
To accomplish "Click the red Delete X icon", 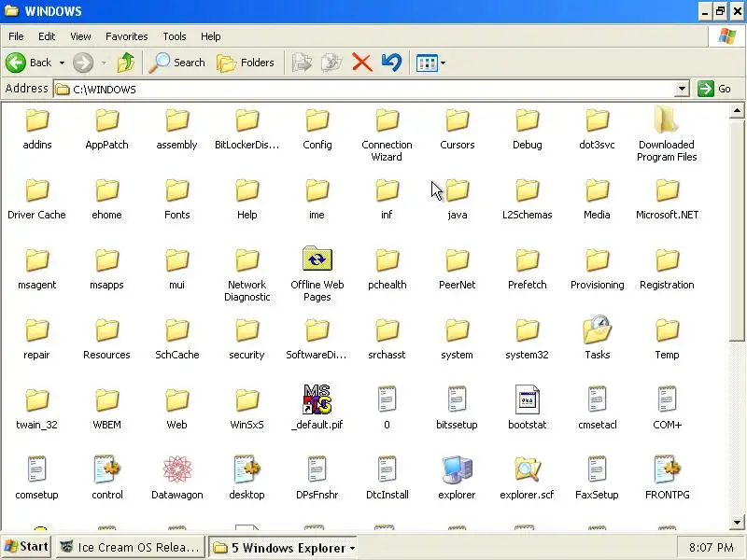I will [362, 63].
